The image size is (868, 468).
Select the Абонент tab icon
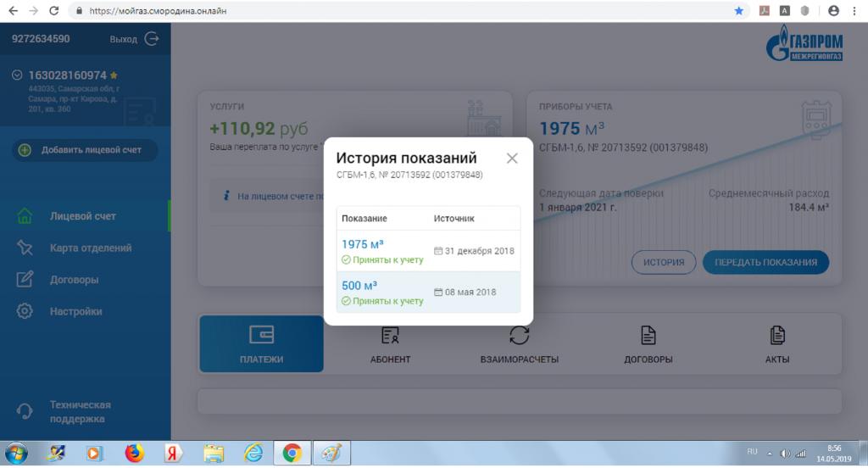390,336
